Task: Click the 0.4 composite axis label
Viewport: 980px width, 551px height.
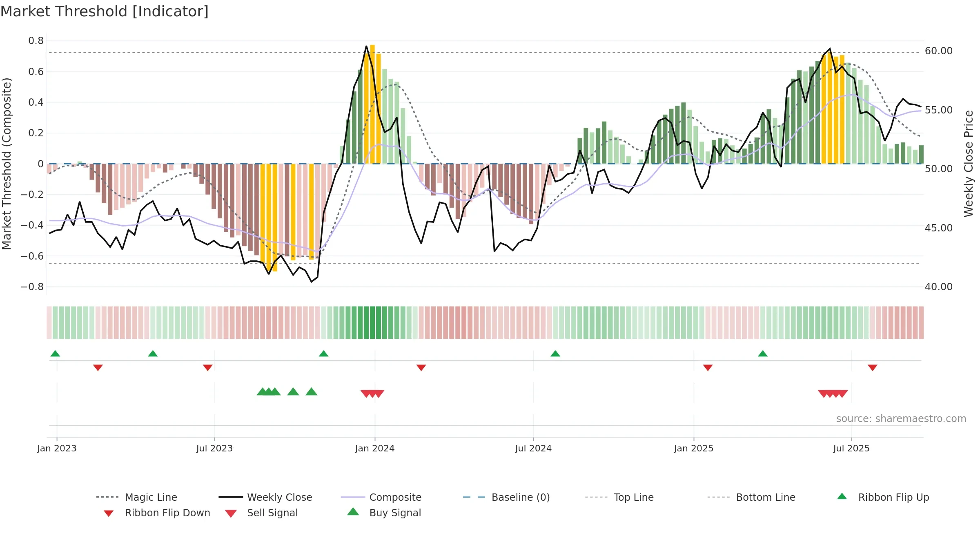Action: coord(36,102)
